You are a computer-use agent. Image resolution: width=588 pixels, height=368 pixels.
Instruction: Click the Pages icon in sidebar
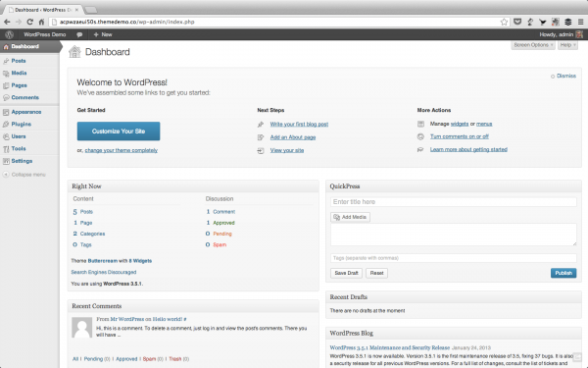point(6,85)
